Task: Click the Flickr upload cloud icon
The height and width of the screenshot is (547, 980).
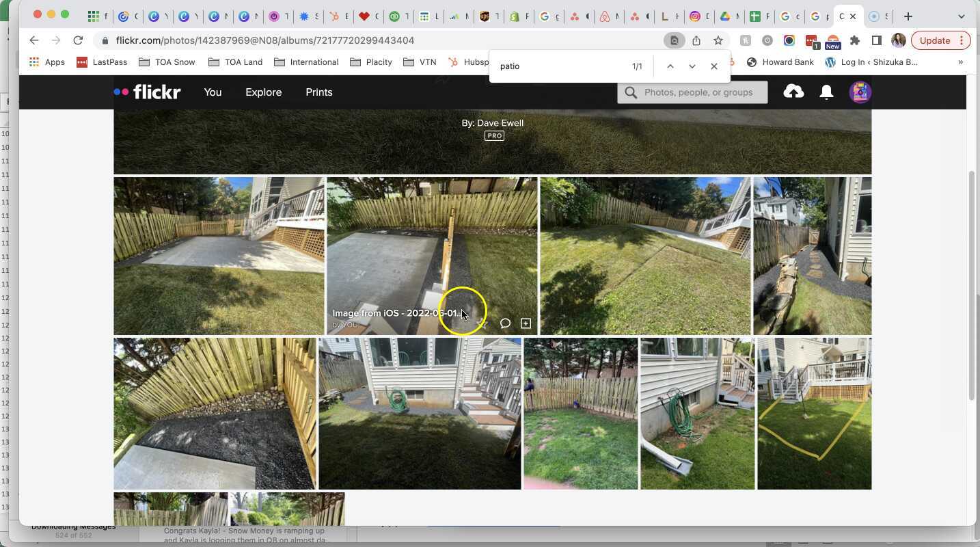Action: tap(793, 92)
